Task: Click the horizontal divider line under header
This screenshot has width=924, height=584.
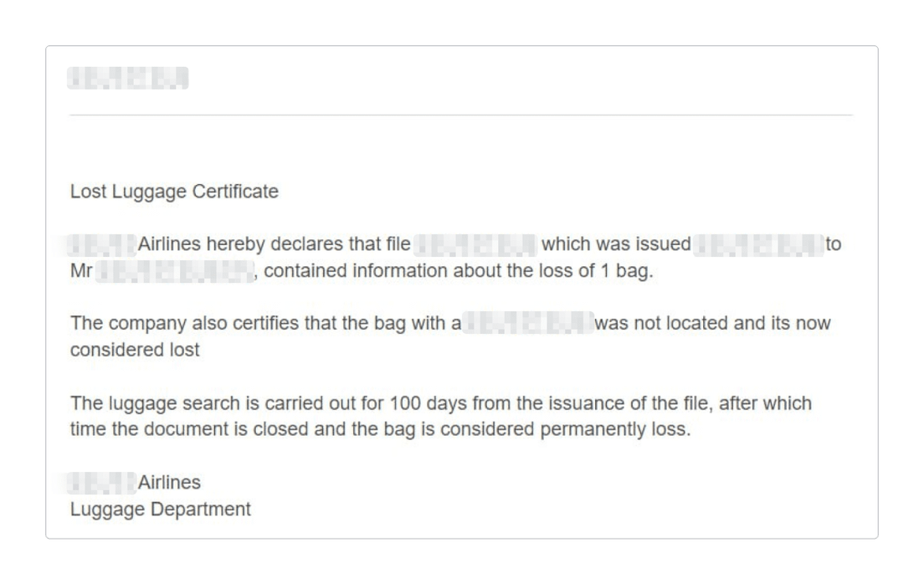Action: click(461, 115)
